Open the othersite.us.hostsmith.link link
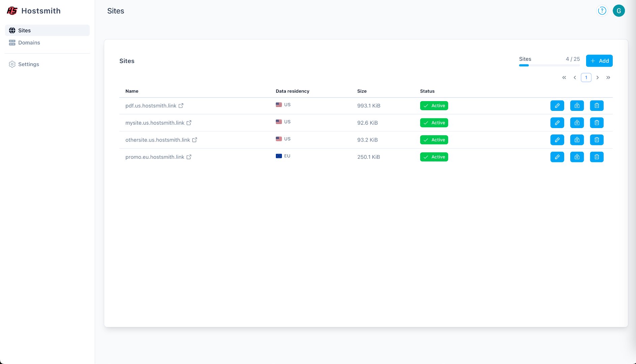This screenshot has height=364, width=636. tap(158, 140)
